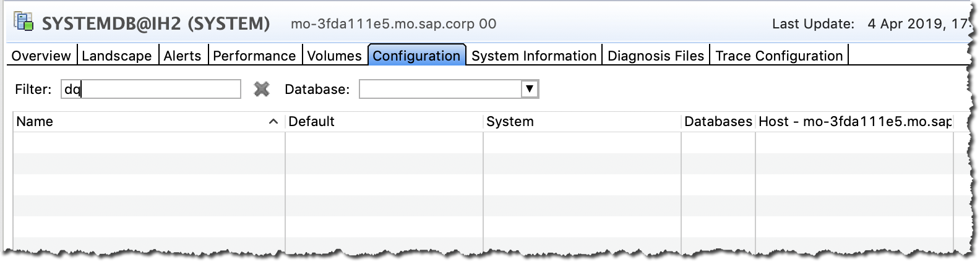Open the Diagnosis Files tab

coord(656,56)
